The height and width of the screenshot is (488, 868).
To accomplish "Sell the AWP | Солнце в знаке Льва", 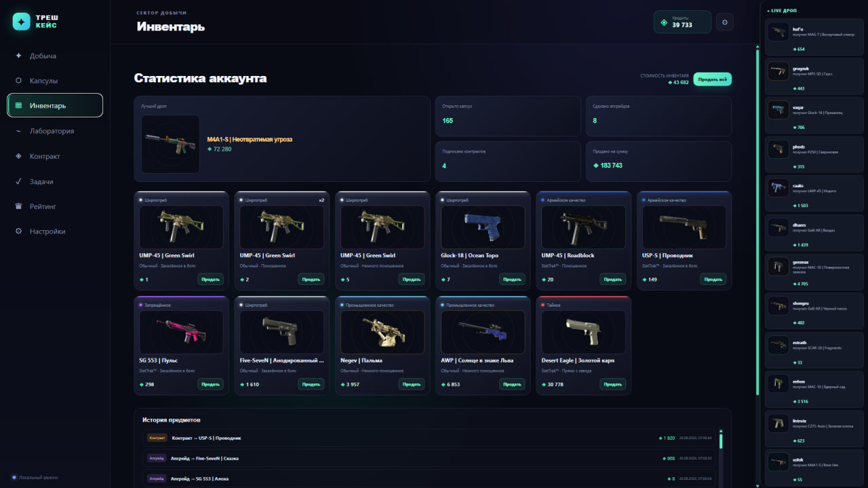I will pyautogui.click(x=512, y=384).
